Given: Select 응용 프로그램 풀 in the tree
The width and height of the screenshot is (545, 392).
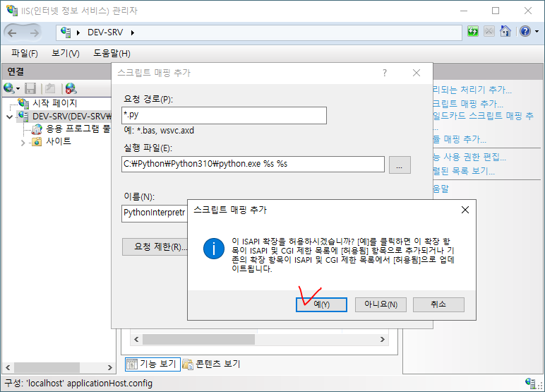Looking at the screenshot, I should (78, 129).
